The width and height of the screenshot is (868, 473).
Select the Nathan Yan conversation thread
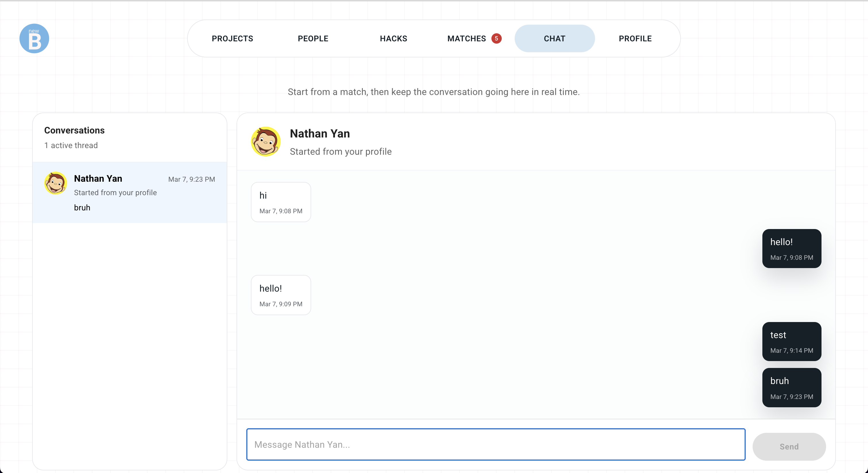[130, 192]
